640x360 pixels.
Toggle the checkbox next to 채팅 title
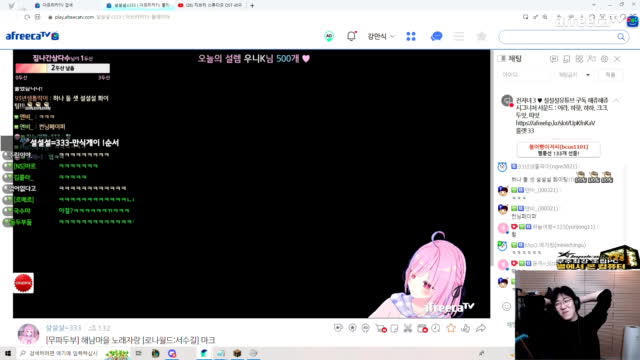point(502,58)
